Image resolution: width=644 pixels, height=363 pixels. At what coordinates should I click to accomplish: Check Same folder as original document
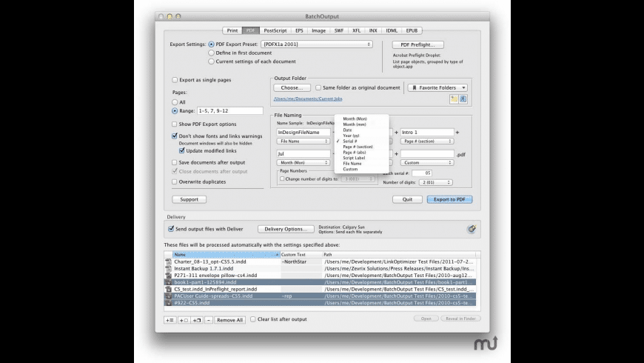[x=318, y=88]
